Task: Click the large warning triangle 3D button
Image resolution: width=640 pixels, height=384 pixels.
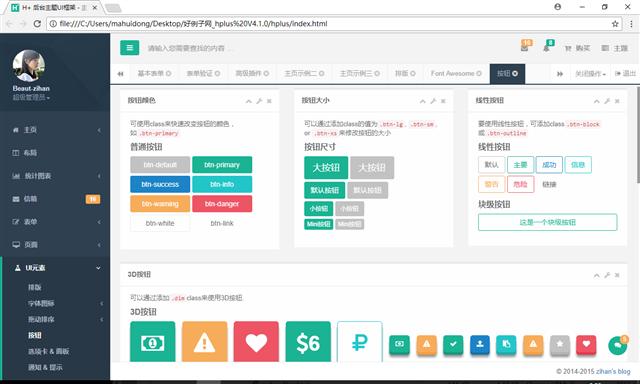Action: pyautogui.click(x=204, y=342)
